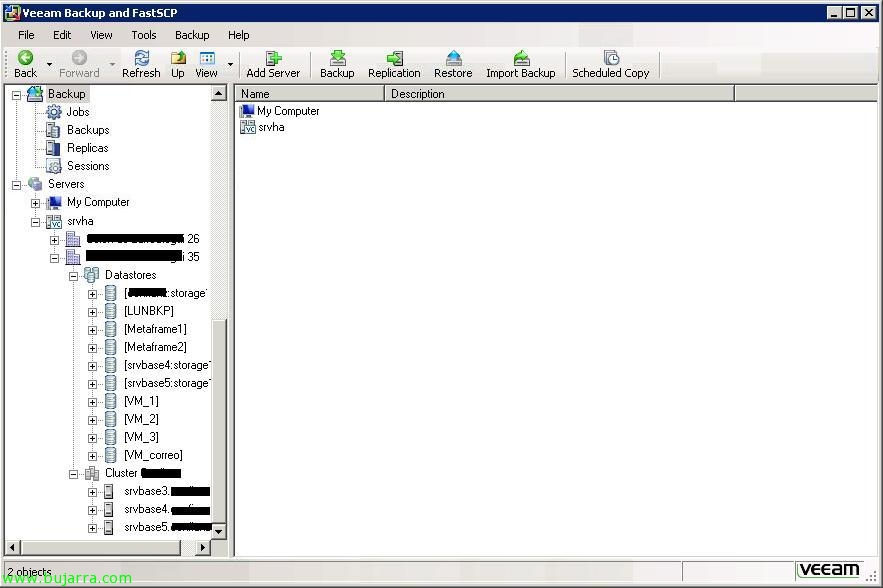Select the Replicas tree item
The image size is (883, 588).
88,148
